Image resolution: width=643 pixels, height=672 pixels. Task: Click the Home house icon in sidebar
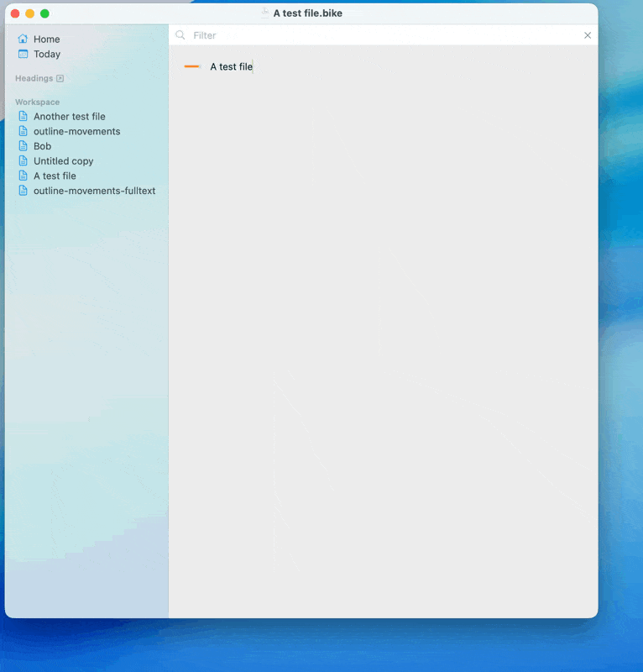[x=23, y=39]
